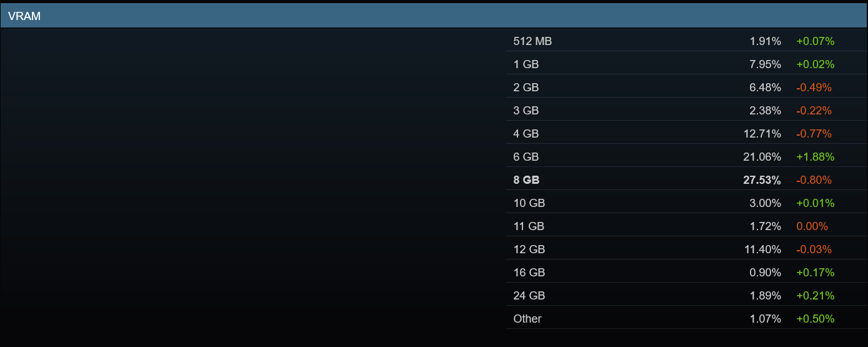Click the 512 MB row label
Screen dimensions: 868x347
(532, 41)
